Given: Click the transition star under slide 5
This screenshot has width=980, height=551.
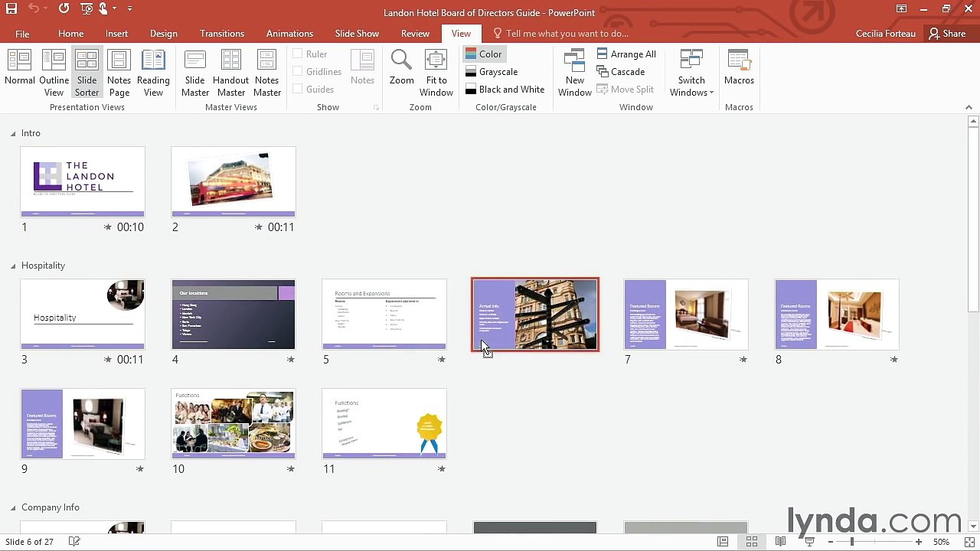Looking at the screenshot, I should (x=441, y=360).
